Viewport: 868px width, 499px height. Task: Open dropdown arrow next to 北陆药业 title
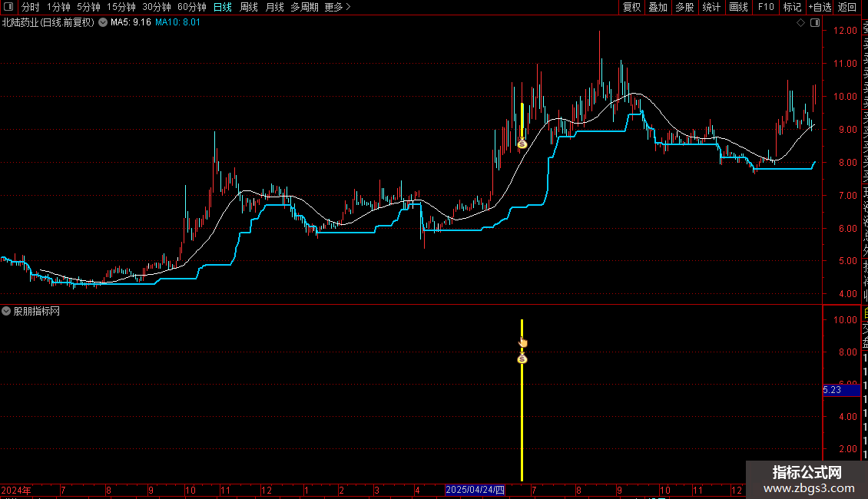pyautogui.click(x=103, y=23)
